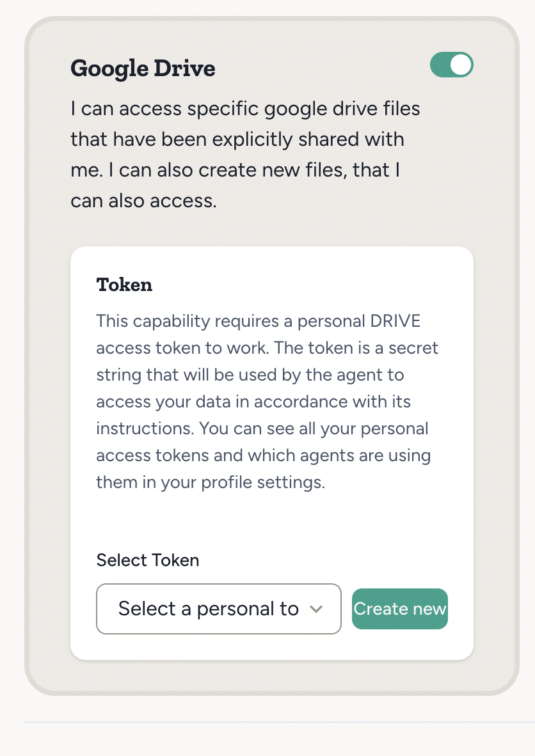Select the Token section header
The image size is (535, 756).
tap(124, 285)
